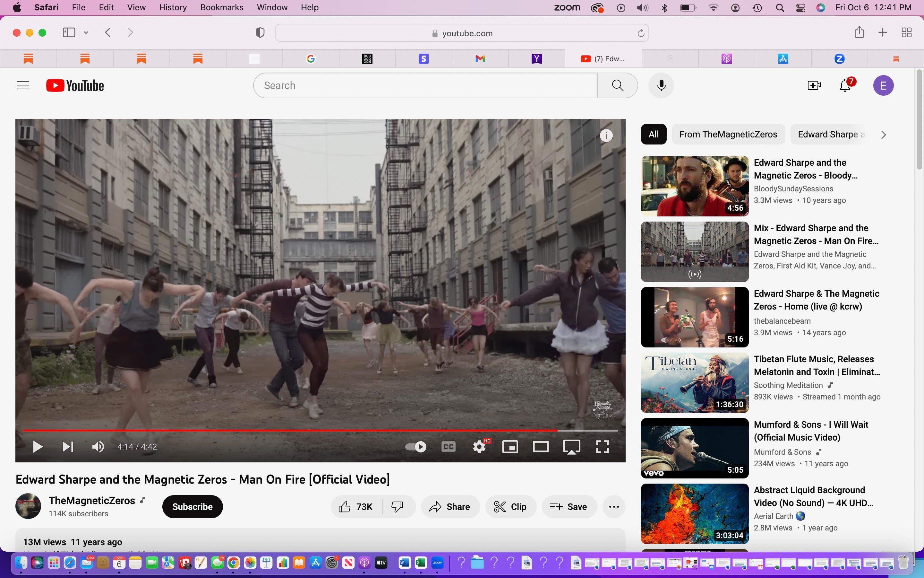
Task: Open Abstract Liquid Background video
Action: 695,514
